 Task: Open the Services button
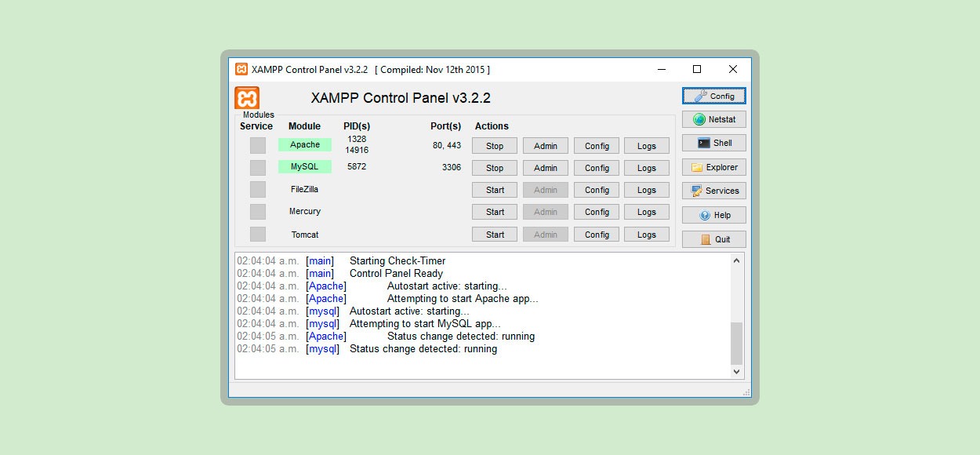tap(713, 191)
